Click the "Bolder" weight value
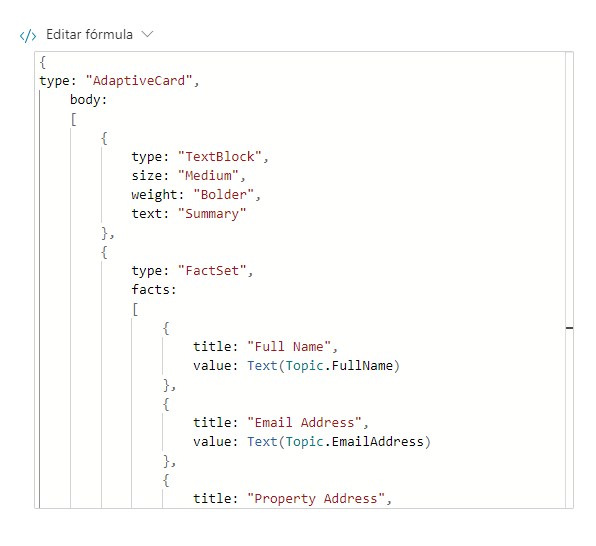 tap(224, 195)
